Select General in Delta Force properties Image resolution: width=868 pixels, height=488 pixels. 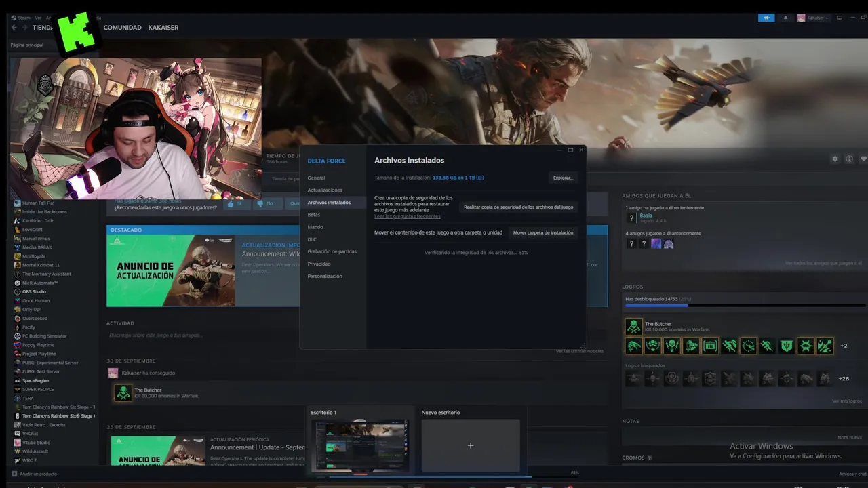pos(316,178)
